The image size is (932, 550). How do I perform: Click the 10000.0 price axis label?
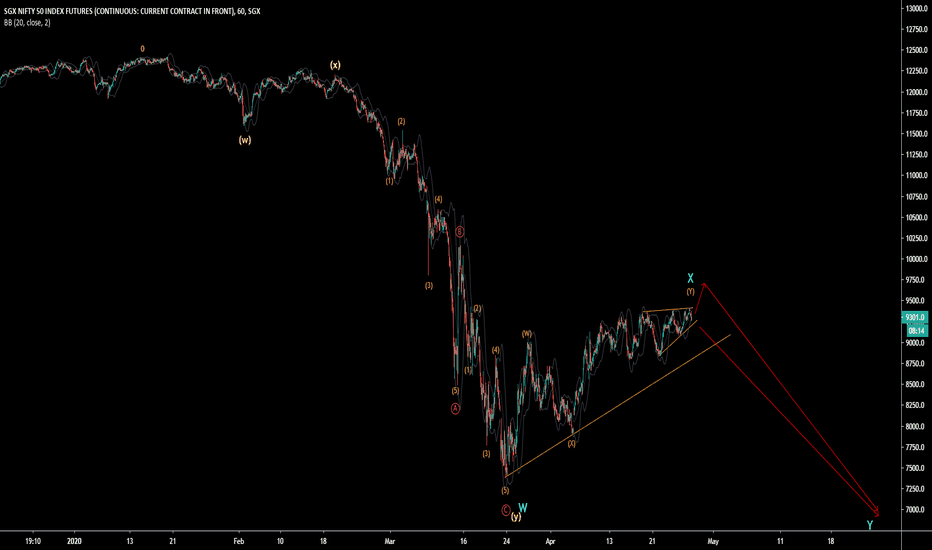918,259
